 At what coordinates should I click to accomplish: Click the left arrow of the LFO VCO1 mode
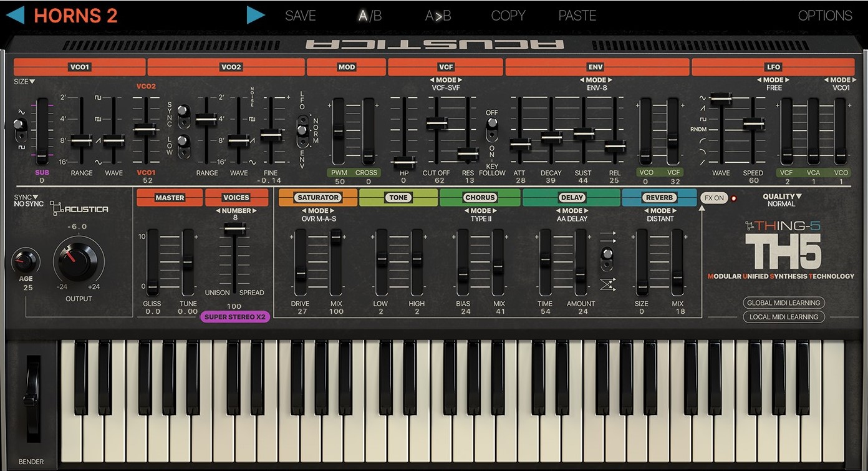826,80
